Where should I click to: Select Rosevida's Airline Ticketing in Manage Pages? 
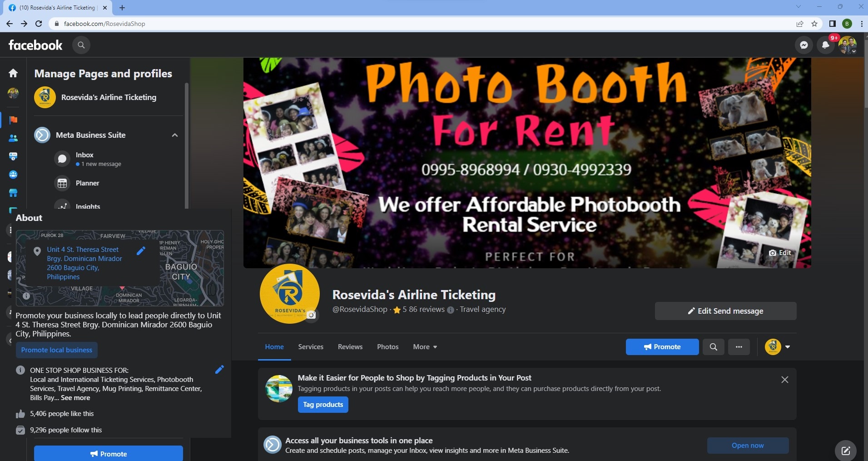109,97
